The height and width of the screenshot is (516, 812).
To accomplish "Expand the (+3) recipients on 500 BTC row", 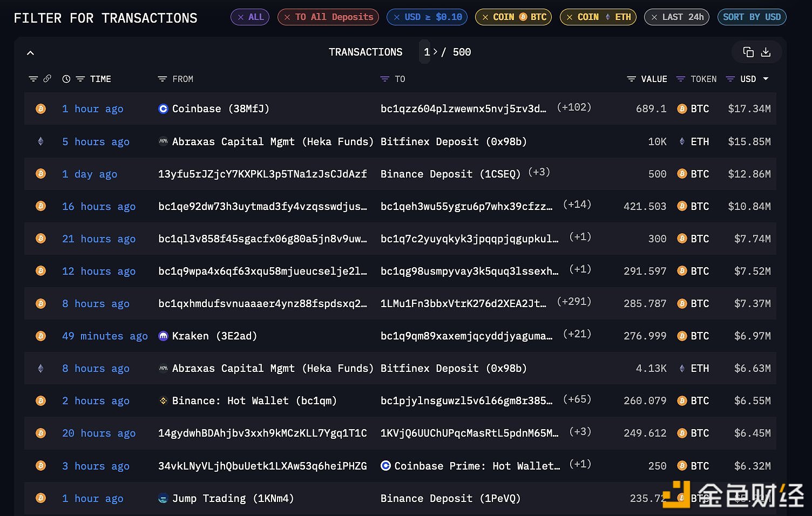I will pos(539,172).
